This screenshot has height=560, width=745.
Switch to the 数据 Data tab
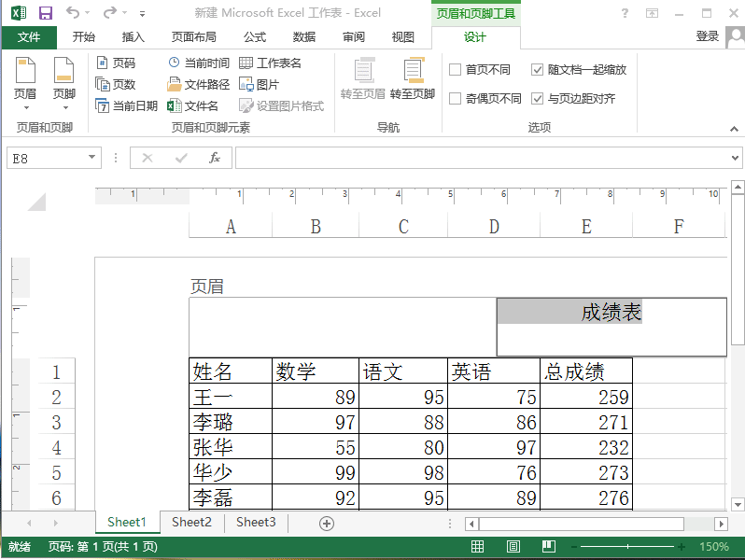pyautogui.click(x=304, y=37)
